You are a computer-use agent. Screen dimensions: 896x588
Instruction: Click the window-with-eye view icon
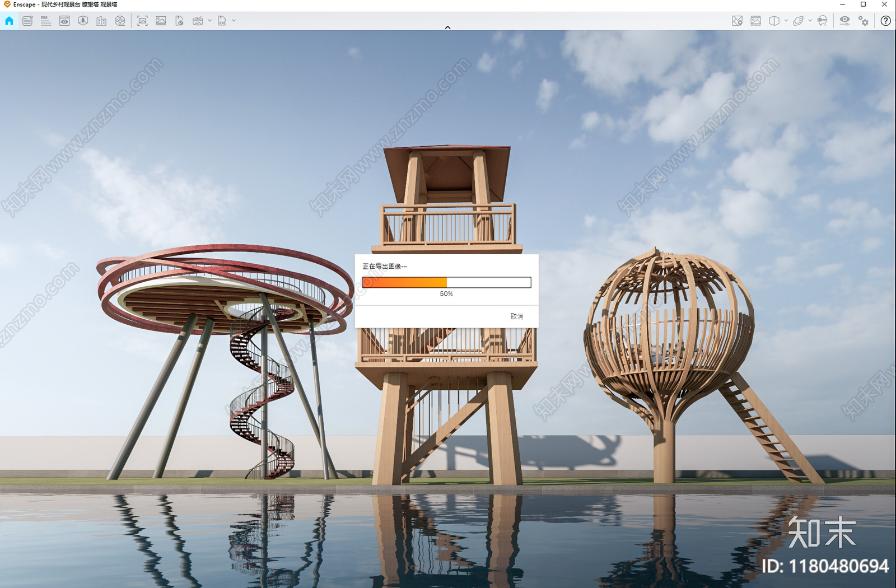coord(64,21)
